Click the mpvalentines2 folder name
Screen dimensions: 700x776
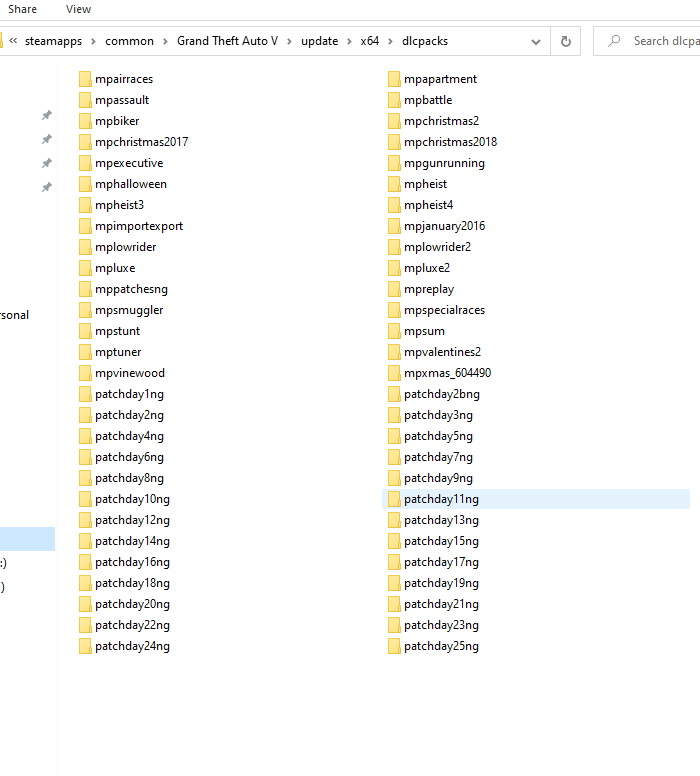[x=442, y=352]
